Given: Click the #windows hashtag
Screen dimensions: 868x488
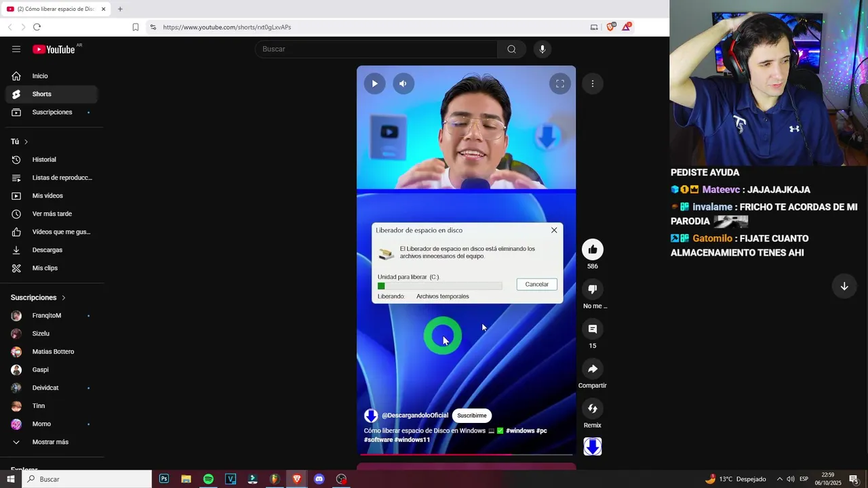Looking at the screenshot, I should pyautogui.click(x=520, y=430).
